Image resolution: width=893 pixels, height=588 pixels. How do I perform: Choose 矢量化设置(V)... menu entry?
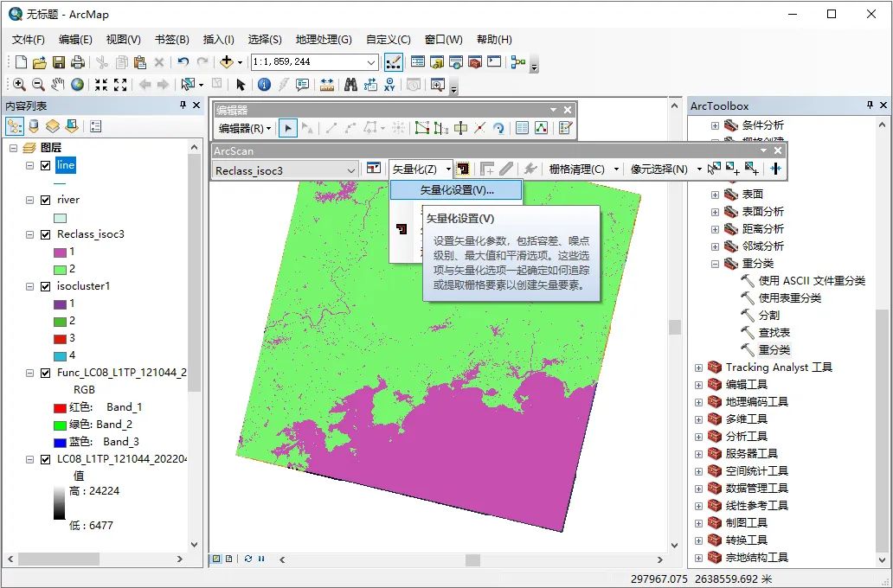click(x=456, y=190)
